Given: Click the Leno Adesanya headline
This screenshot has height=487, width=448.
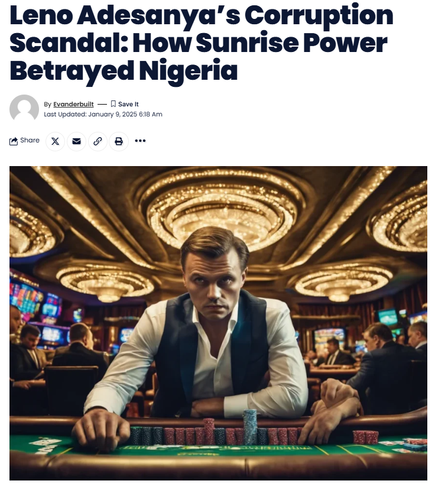Looking at the screenshot, I should (202, 43).
